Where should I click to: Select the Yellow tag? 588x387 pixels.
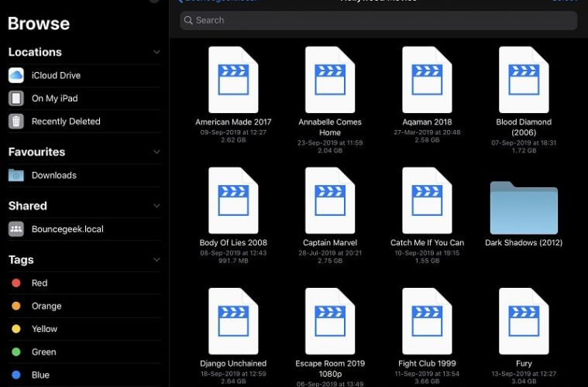(84, 329)
